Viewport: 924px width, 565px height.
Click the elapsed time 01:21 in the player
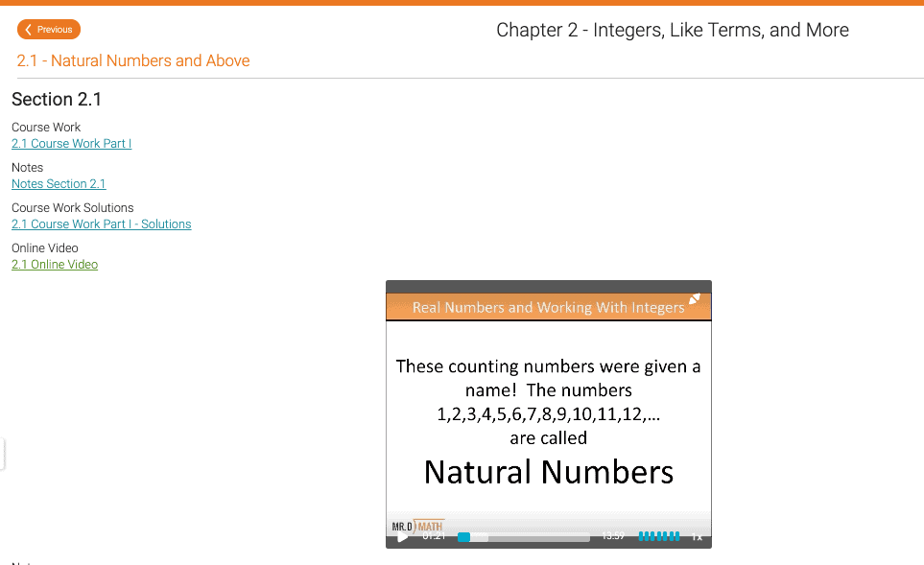pyautogui.click(x=434, y=536)
